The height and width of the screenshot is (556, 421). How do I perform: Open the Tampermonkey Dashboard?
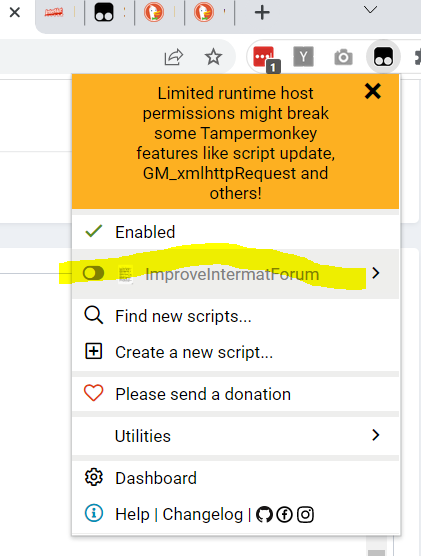coord(235,478)
